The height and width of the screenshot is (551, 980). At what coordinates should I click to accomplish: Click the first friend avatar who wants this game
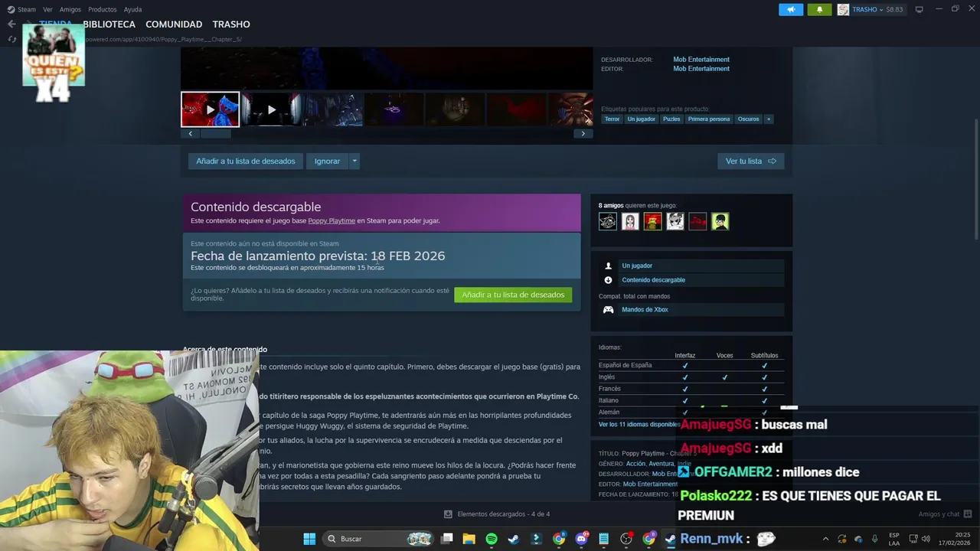tap(608, 222)
